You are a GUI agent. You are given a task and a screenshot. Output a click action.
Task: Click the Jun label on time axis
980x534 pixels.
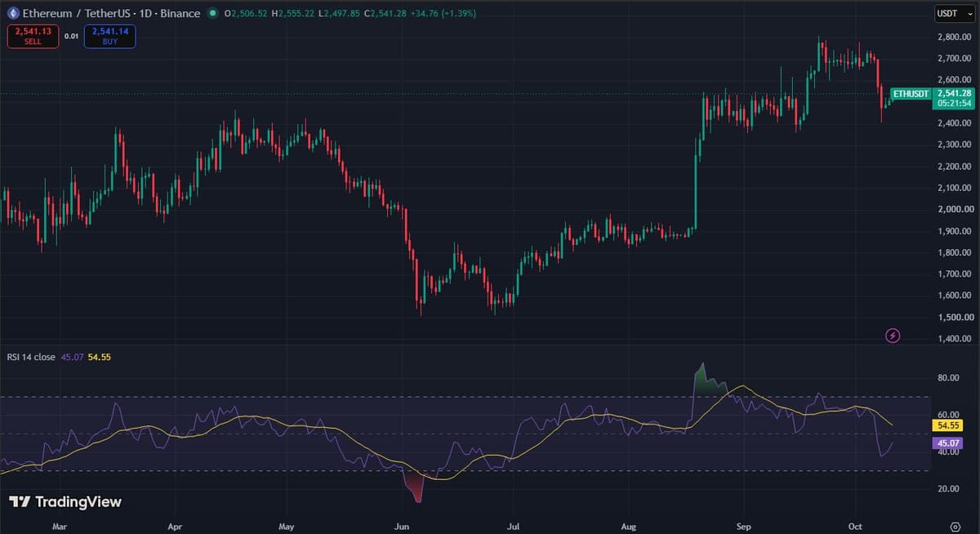tap(400, 527)
